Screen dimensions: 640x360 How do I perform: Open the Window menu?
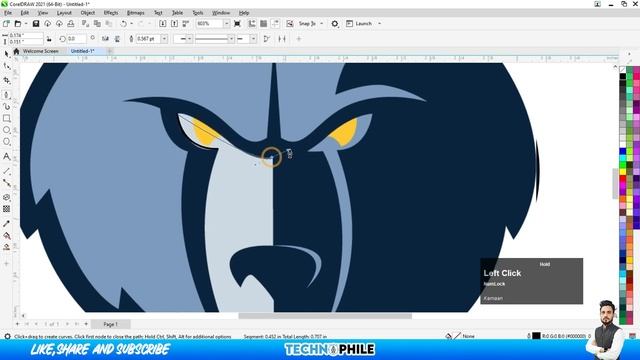click(x=221, y=13)
